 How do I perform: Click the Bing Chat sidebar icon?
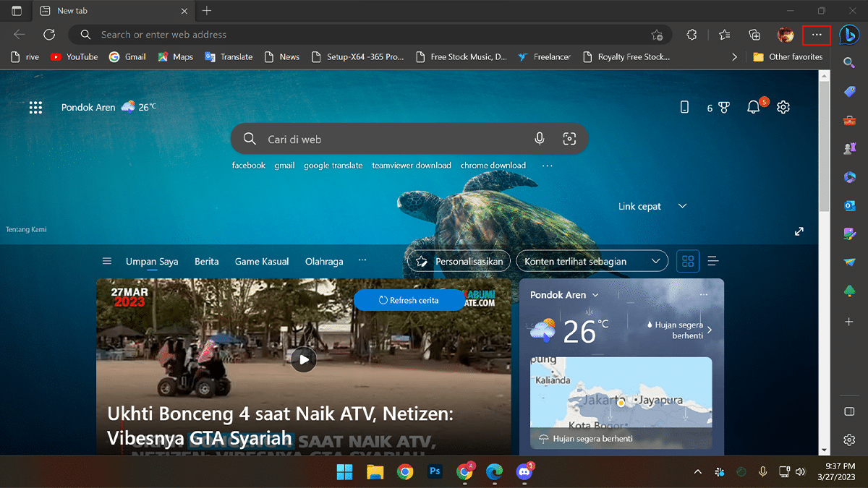pyautogui.click(x=849, y=35)
